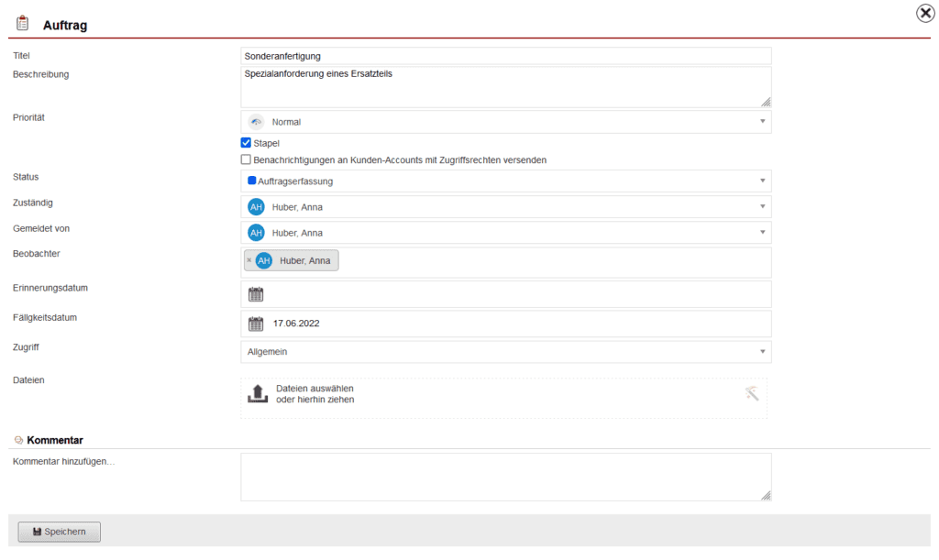Click the tools icon in the Dateien area
This screenshot has height=560, width=939.
click(x=752, y=395)
